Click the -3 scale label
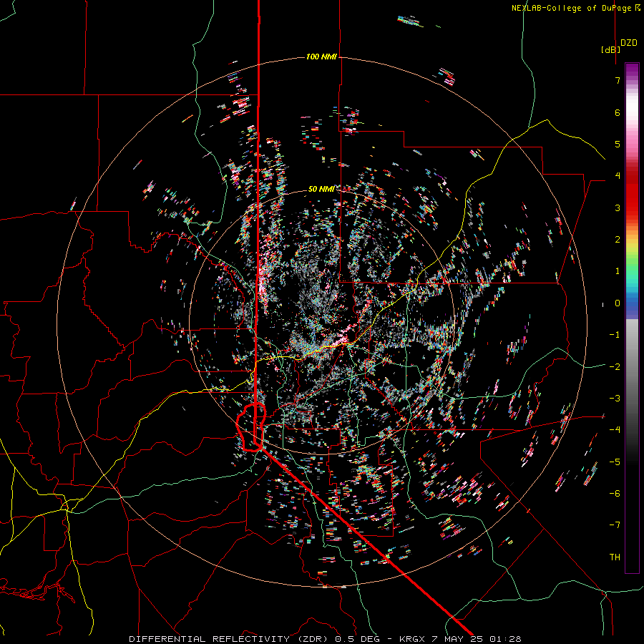 click(615, 398)
